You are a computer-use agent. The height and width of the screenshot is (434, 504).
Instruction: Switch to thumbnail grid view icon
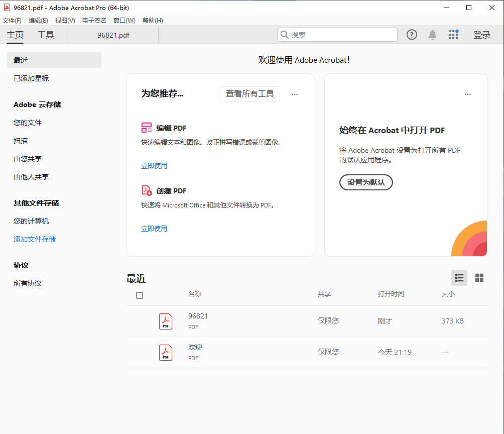point(479,278)
